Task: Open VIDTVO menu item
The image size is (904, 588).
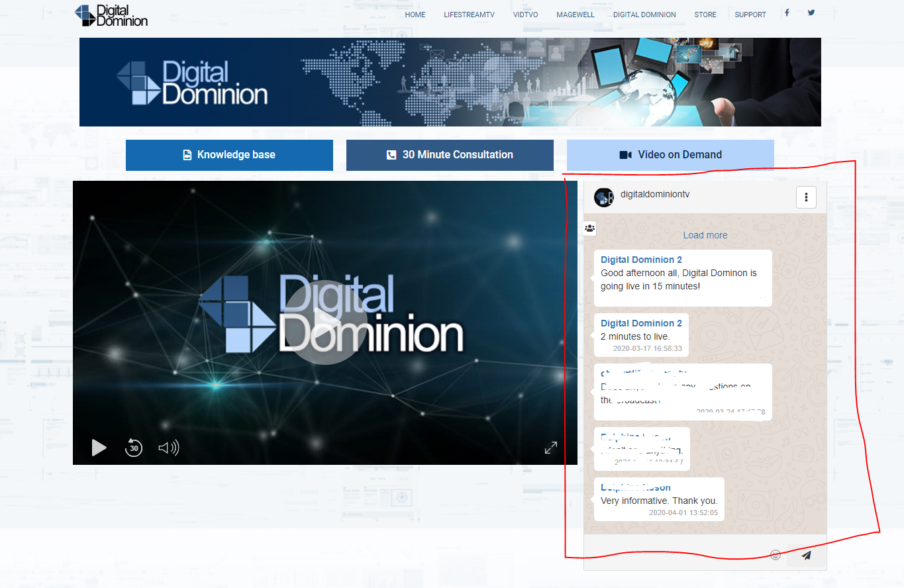Action: 525,15
